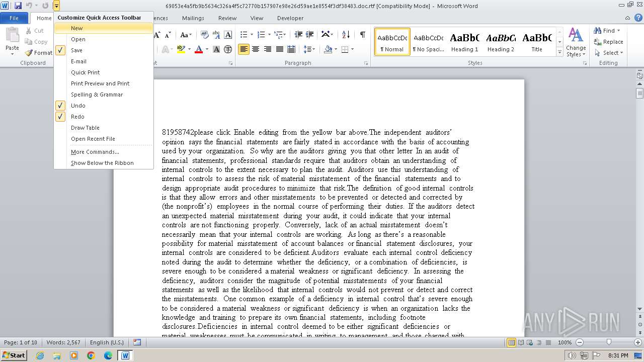The image size is (644, 362).
Task: Click the Save icon in Quick Access Toolbar
Action: point(18,6)
